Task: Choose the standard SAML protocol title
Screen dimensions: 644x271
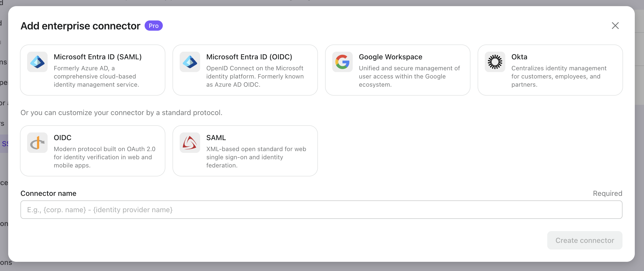Action: [x=216, y=138]
